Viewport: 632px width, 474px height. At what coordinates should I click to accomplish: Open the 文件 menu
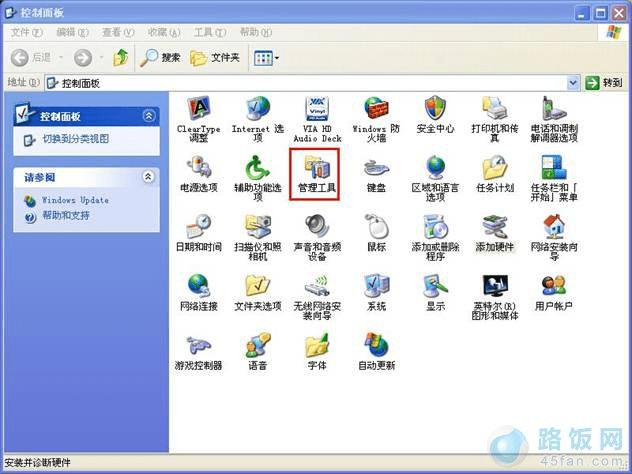click(x=26, y=32)
